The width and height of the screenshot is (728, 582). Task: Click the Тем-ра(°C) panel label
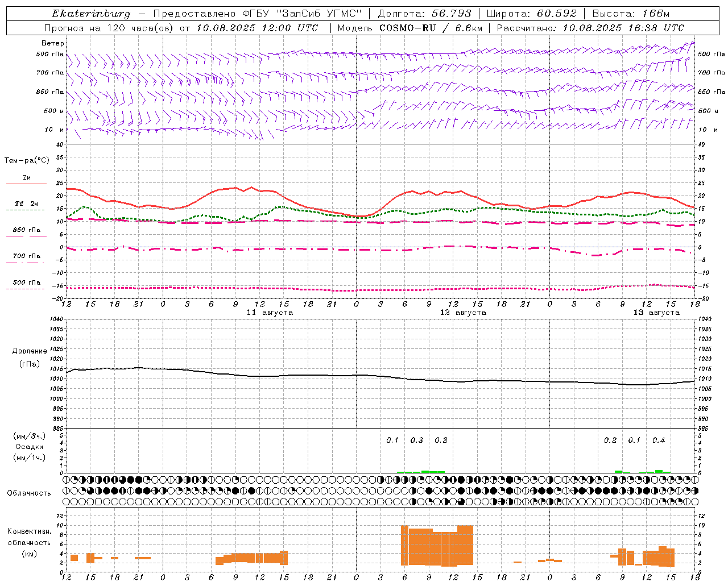27,161
